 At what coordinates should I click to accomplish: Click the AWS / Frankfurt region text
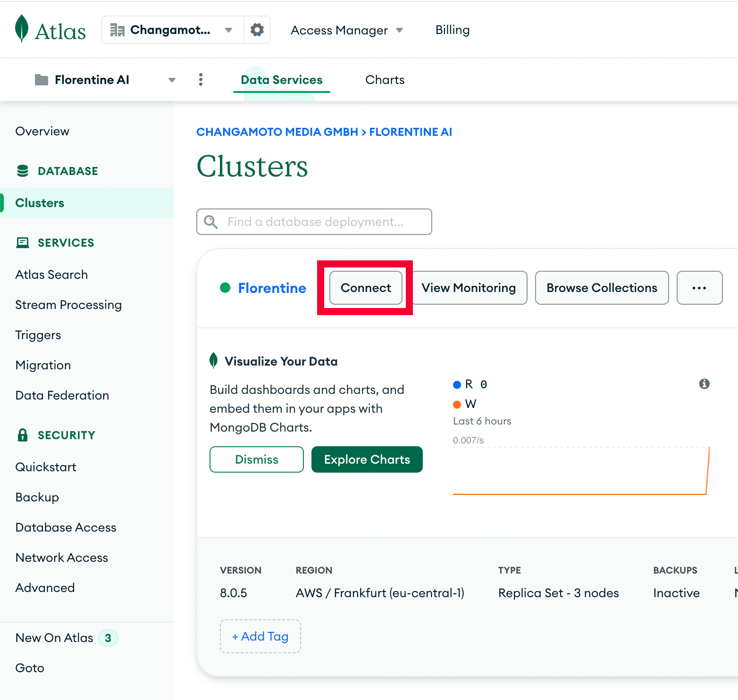coord(380,593)
